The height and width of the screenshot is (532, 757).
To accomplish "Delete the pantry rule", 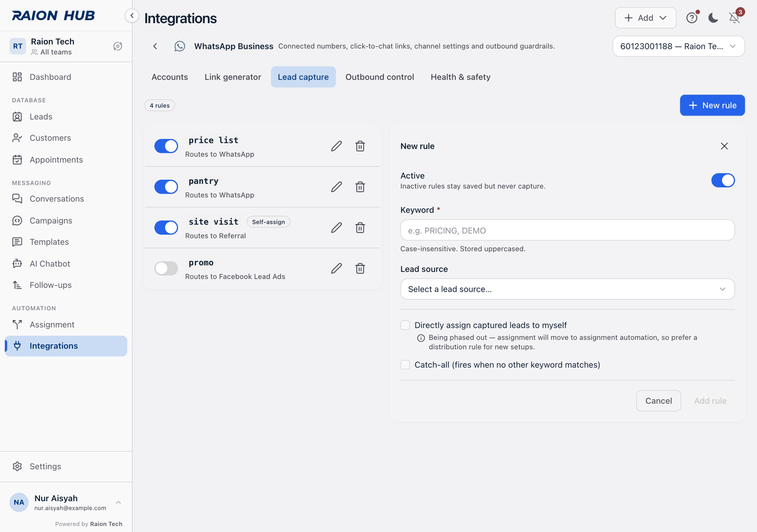I will coord(360,187).
